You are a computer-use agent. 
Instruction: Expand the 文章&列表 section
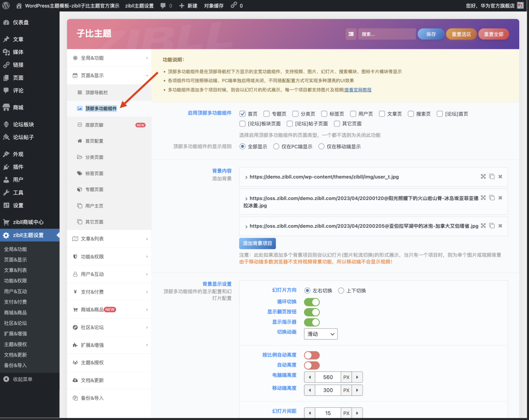point(110,239)
